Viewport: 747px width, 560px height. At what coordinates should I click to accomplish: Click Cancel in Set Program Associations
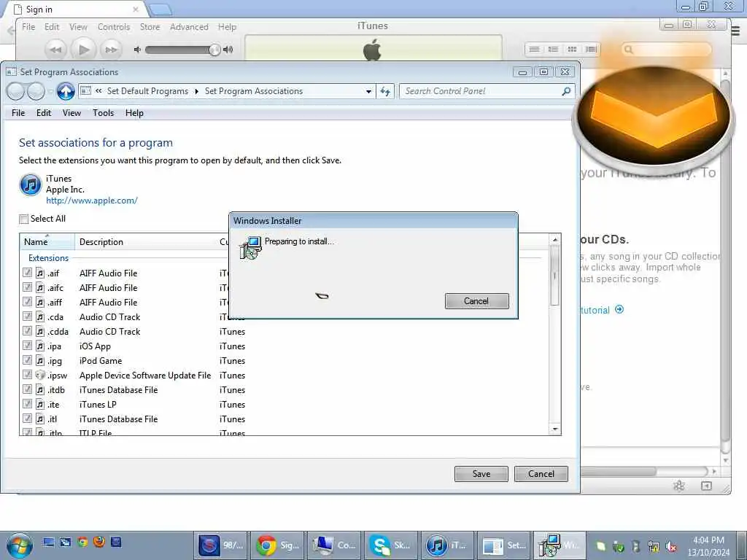coord(541,474)
